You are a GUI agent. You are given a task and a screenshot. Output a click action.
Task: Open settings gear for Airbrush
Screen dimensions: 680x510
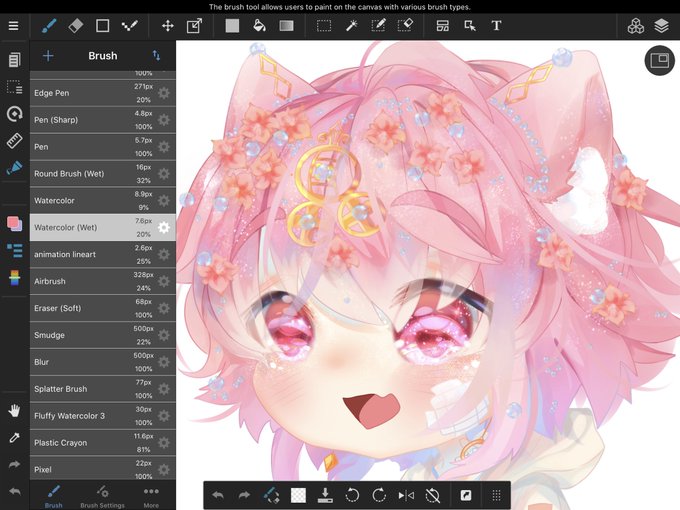(163, 281)
